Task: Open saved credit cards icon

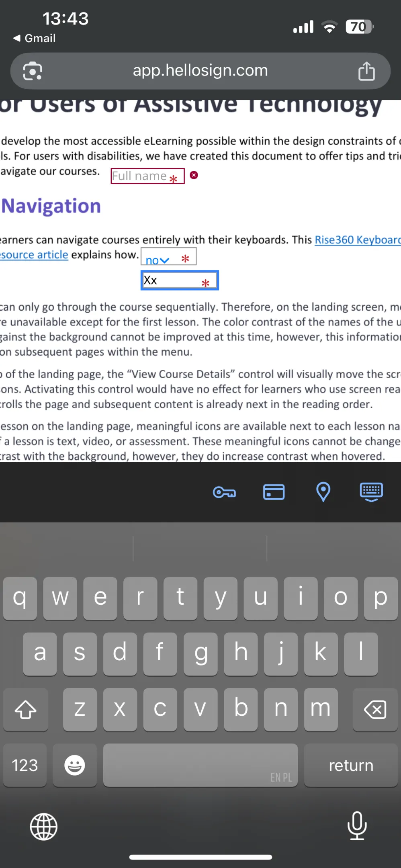Action: [274, 492]
